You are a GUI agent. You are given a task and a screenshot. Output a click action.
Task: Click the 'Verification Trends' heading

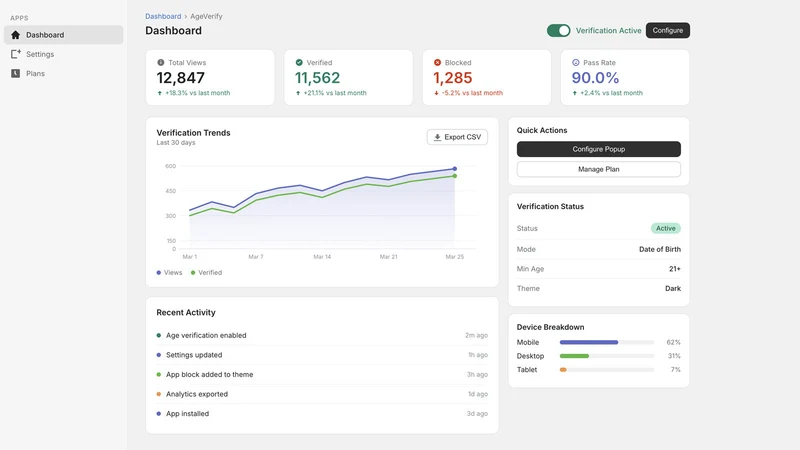(x=193, y=133)
